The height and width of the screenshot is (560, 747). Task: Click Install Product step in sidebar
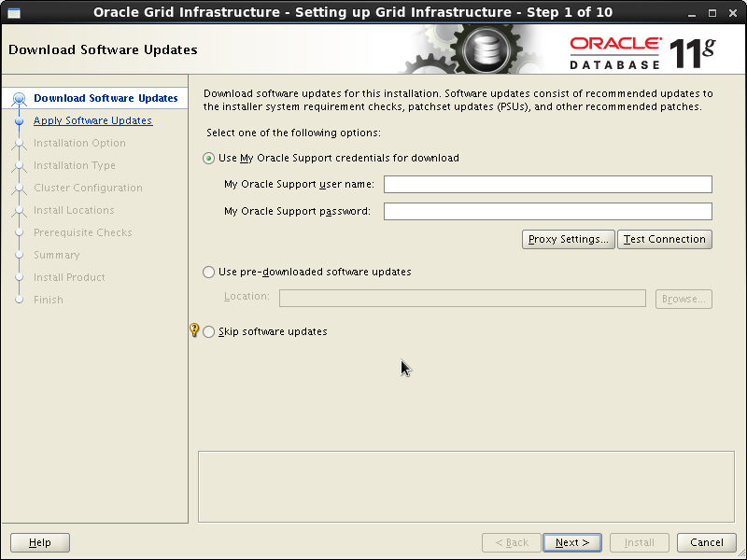[69, 277]
